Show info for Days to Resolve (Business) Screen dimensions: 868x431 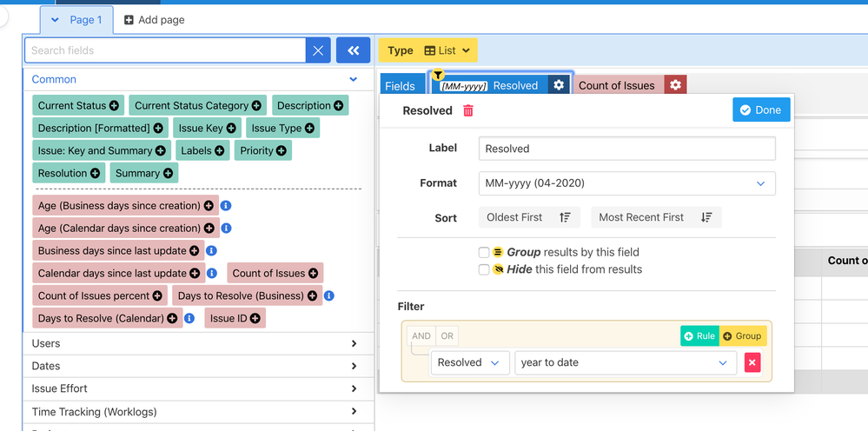328,296
